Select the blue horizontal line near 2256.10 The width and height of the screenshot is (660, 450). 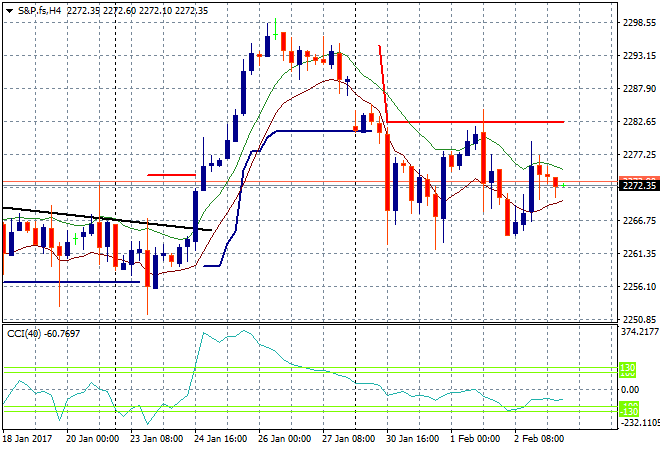pyautogui.click(x=72, y=282)
